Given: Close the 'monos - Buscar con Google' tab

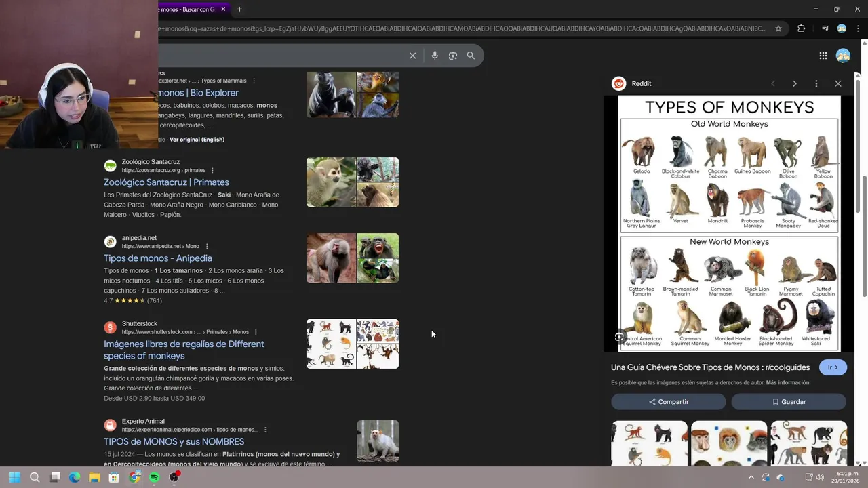Looking at the screenshot, I should (223, 9).
